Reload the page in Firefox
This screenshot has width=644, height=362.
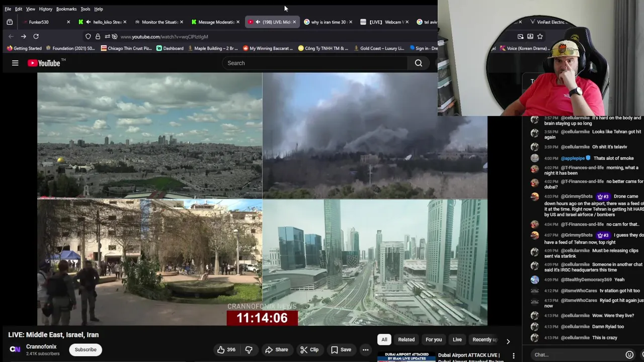[36, 36]
